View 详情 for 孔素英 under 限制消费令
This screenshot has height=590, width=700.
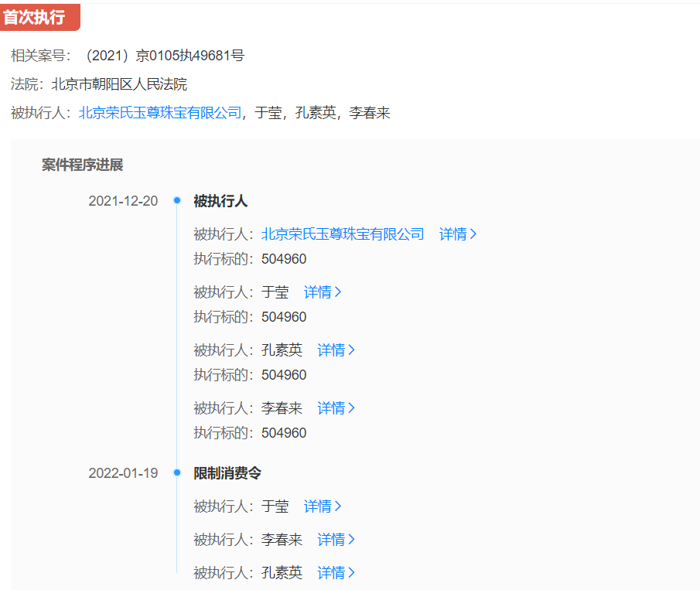click(336, 572)
